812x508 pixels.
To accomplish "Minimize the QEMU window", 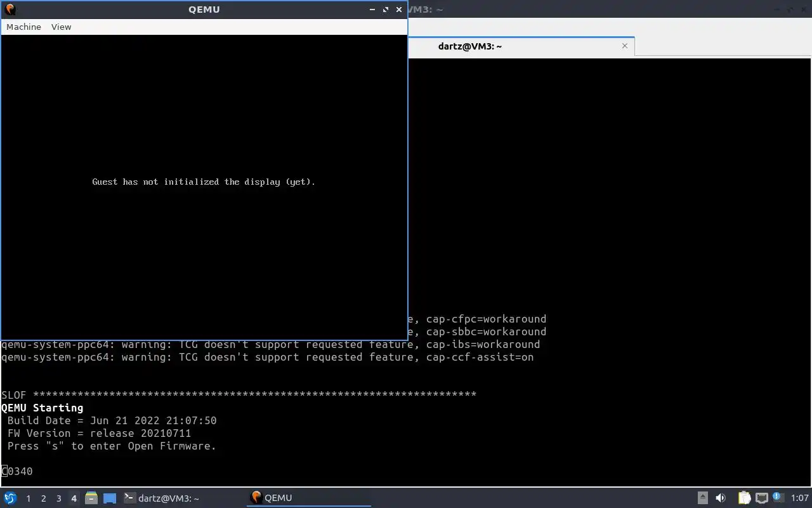I will [x=372, y=10].
